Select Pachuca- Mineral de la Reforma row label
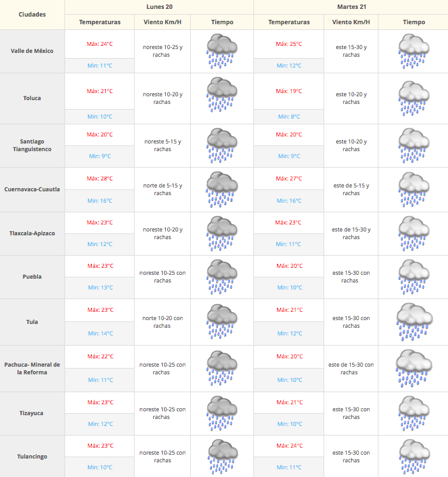The image size is (448, 477). pyautogui.click(x=32, y=368)
